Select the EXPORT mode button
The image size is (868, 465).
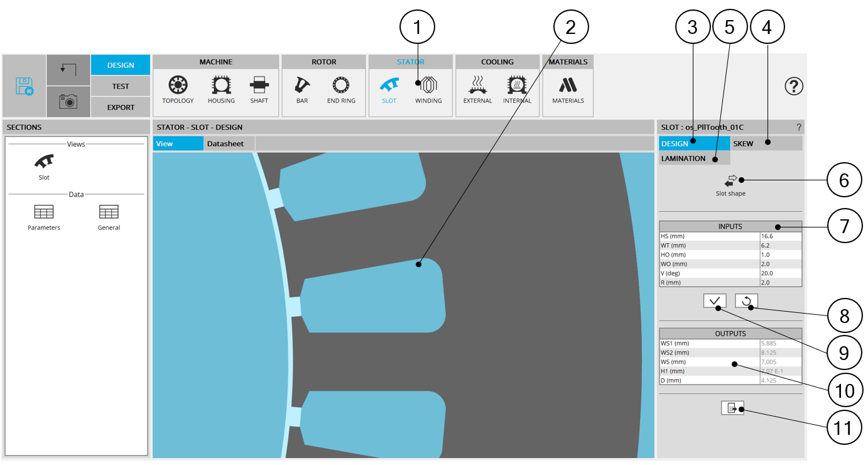[x=121, y=107]
